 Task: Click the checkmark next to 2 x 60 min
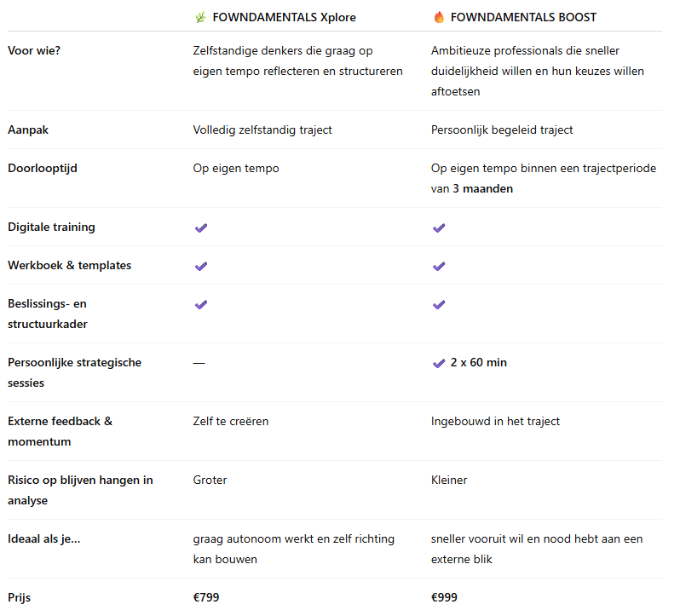[439, 363]
